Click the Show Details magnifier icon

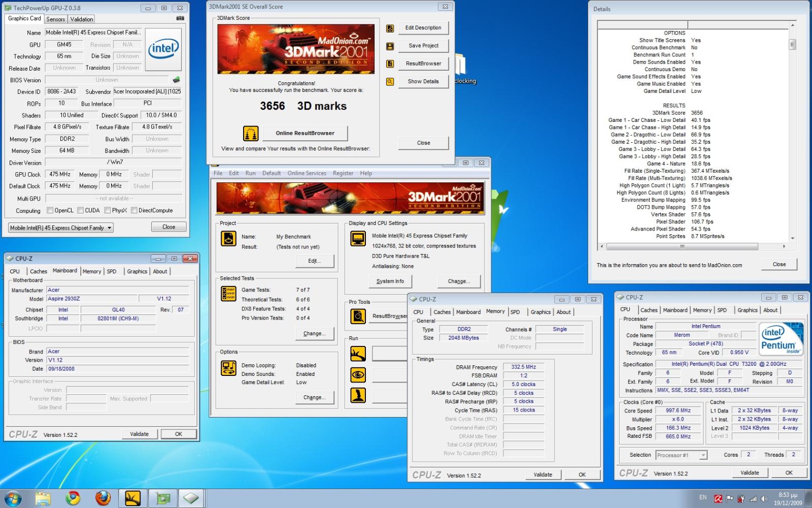(390, 82)
